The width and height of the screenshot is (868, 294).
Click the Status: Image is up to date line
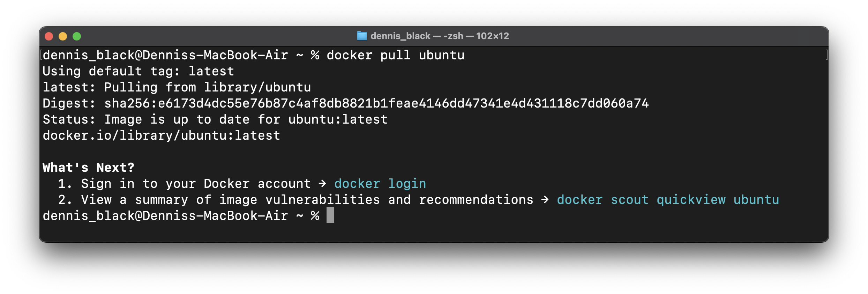click(215, 119)
